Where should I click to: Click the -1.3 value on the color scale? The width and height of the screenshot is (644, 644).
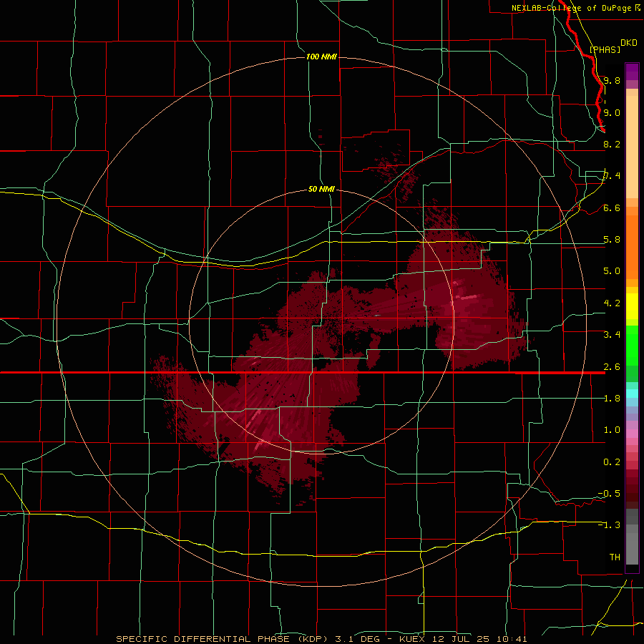click(x=609, y=525)
